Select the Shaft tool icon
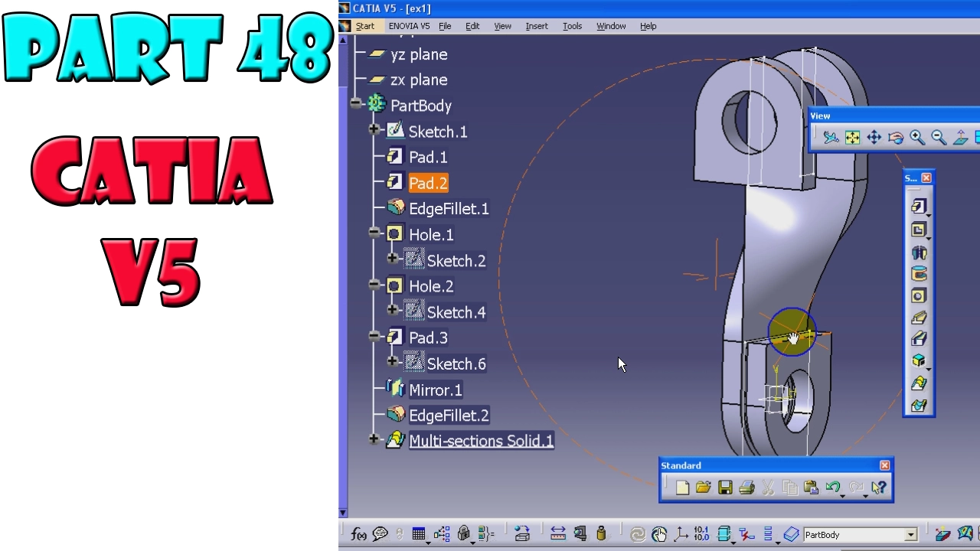Screen dimensions: 980x551 [919, 252]
